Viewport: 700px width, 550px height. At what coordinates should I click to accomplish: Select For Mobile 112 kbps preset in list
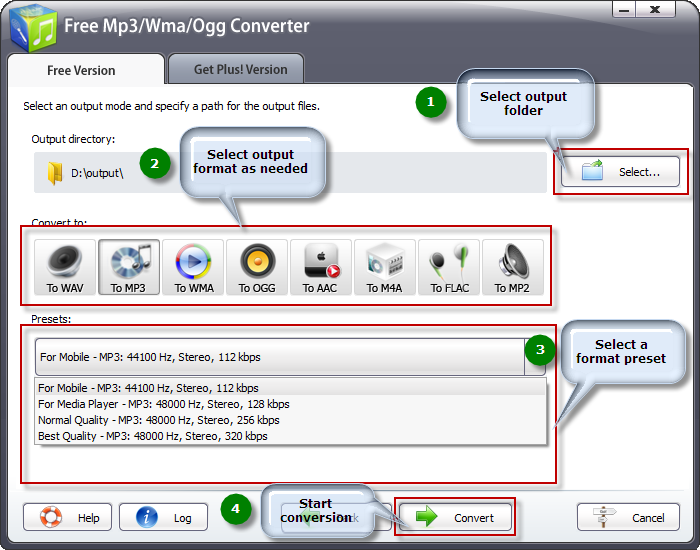click(290, 388)
